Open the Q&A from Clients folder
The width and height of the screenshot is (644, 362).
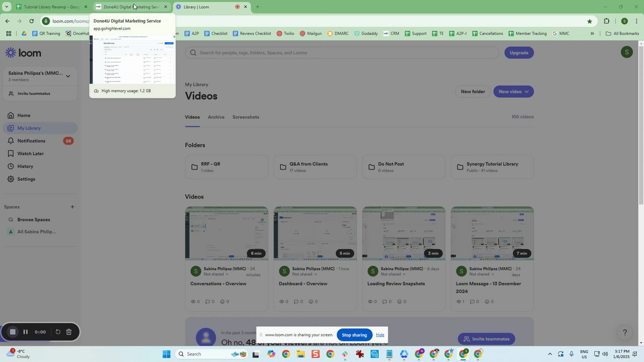point(315,167)
